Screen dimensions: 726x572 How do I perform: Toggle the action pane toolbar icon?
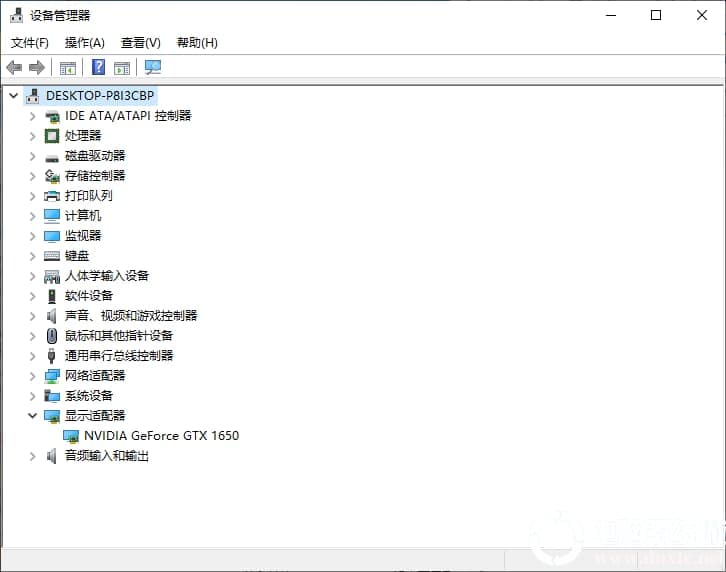122,68
